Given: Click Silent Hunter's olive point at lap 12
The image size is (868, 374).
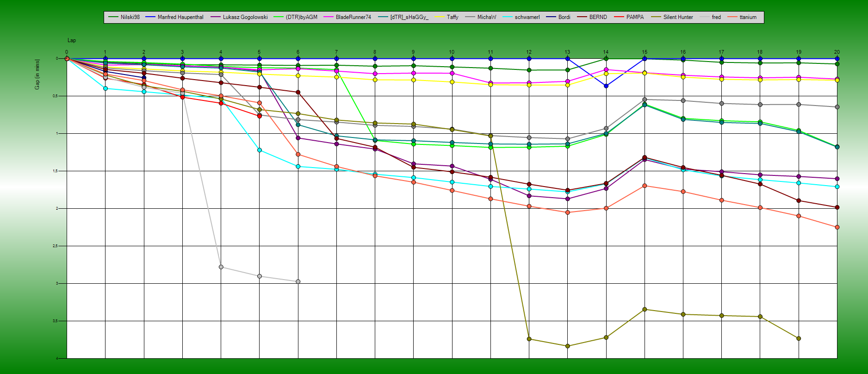Looking at the screenshot, I should (x=529, y=339).
